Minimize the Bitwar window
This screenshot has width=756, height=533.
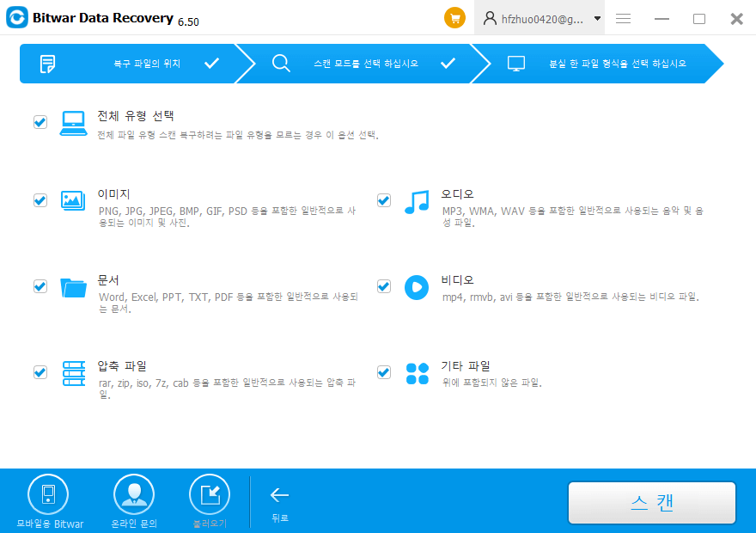click(661, 18)
